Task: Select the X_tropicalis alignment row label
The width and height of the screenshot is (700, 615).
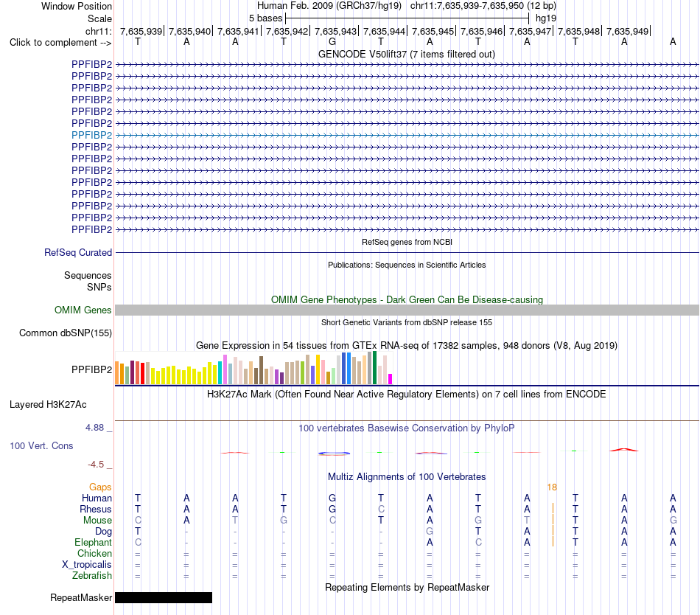Action: pos(87,565)
